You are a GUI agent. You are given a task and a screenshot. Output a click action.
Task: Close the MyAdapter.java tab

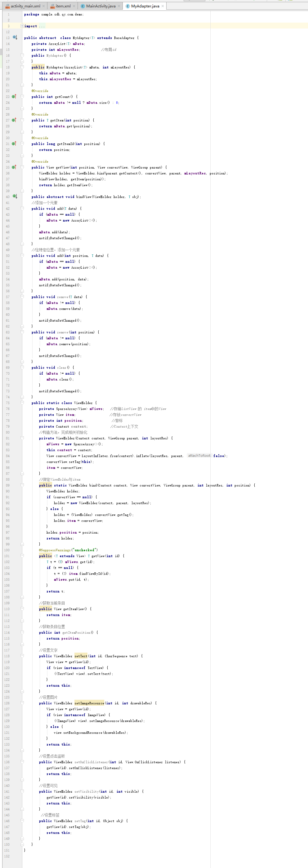[163, 6]
